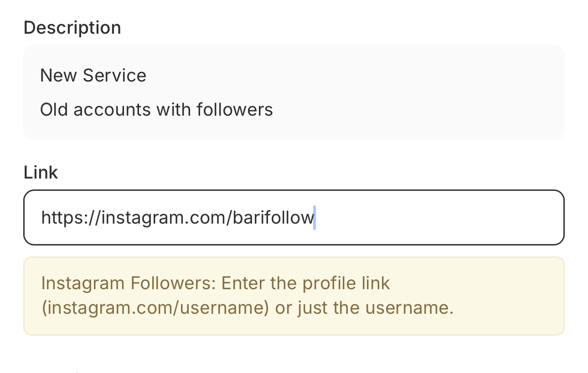Image resolution: width=588 pixels, height=373 pixels.
Task: Click below the hint box in empty space
Action: [294, 355]
